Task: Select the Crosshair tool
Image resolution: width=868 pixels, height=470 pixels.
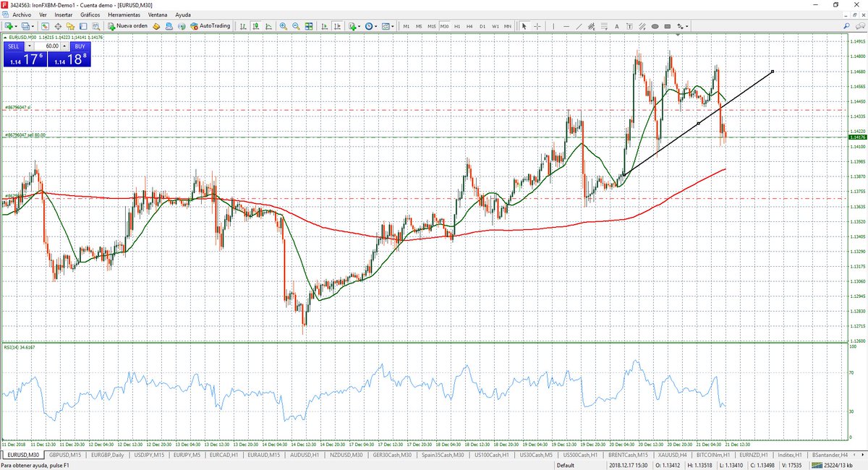Action: pos(537,26)
